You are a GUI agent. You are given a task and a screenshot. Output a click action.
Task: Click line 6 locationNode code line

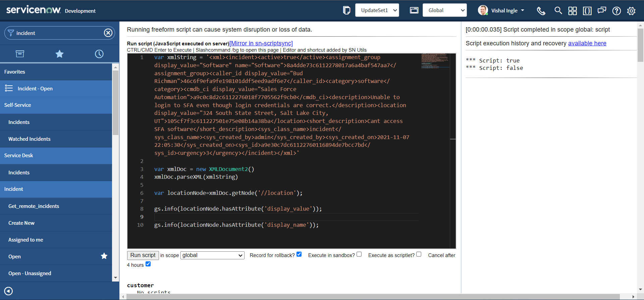228,193
